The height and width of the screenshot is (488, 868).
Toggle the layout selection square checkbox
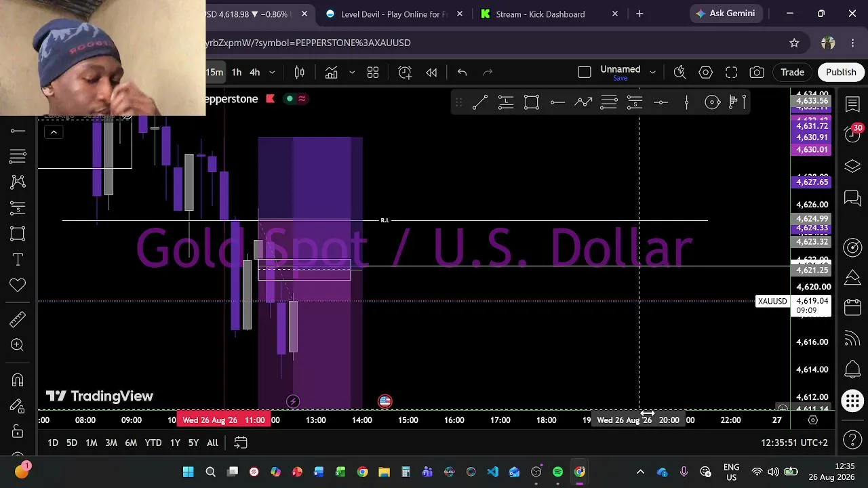tap(584, 73)
